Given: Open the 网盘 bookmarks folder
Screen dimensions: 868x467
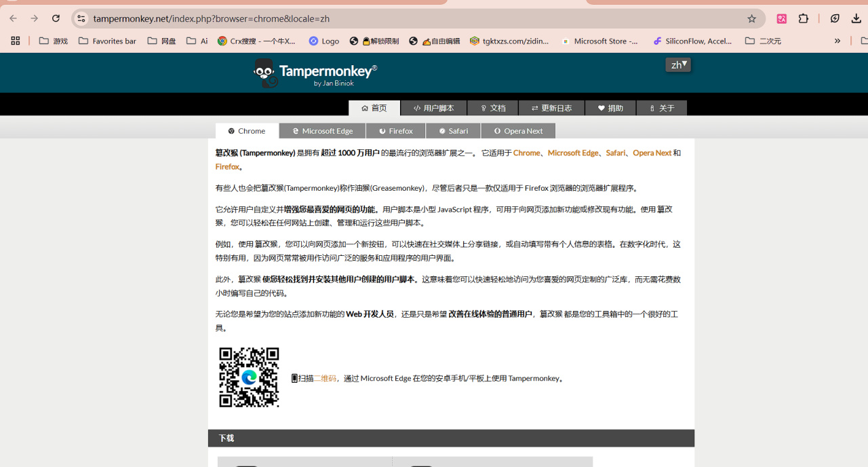Looking at the screenshot, I should (x=161, y=41).
